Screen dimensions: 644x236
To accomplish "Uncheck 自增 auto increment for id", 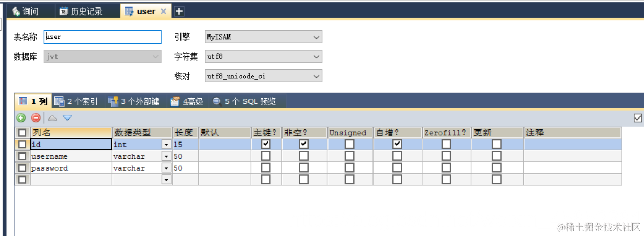I will 397,144.
